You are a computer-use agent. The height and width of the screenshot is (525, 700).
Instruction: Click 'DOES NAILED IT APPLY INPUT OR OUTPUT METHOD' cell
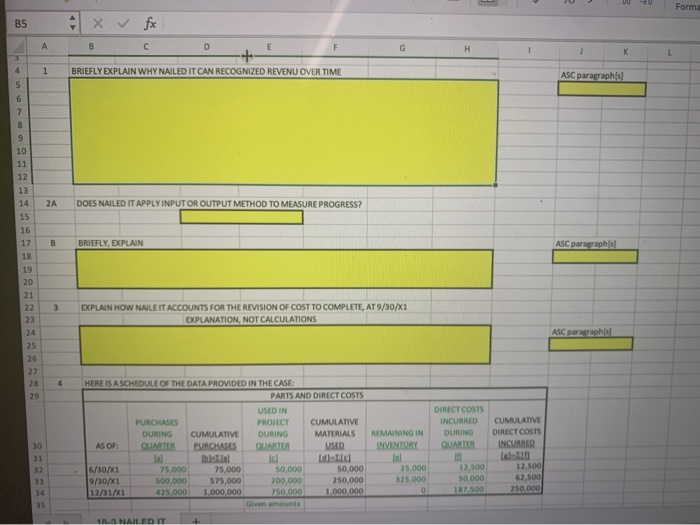219,204
